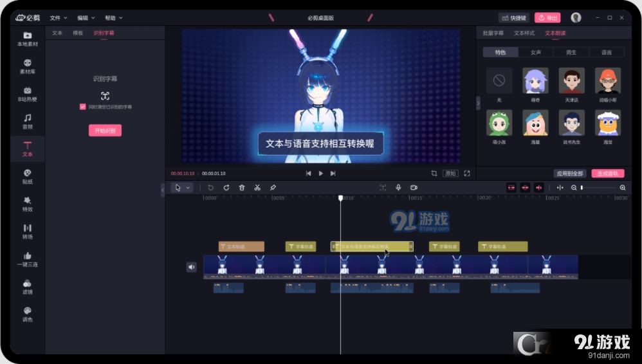Open the 快捷键 shortcuts button
The image size is (642, 364).
coord(514,17)
